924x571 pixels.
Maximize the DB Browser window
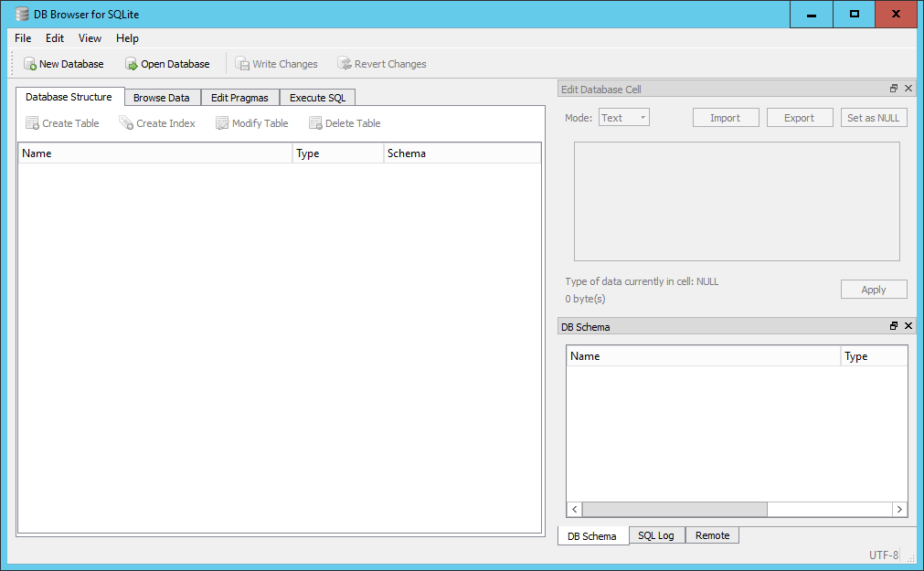coord(854,14)
